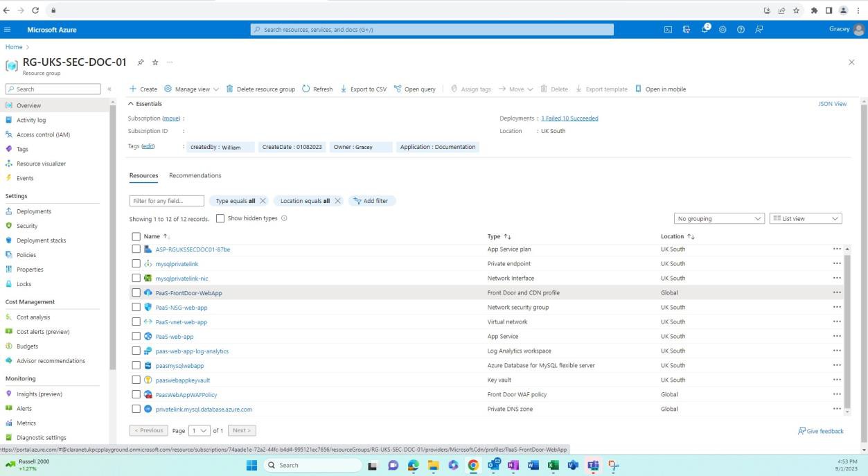Pin RG-UKS-SEC-DOC-01 using the star icon
This screenshot has width=868, height=476.
click(154, 62)
